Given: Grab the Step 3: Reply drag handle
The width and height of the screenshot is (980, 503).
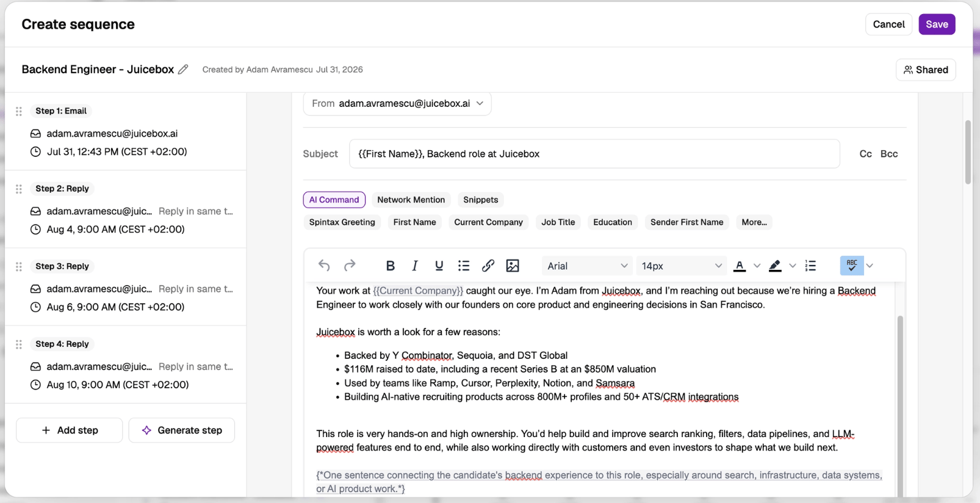Looking at the screenshot, I should point(19,266).
